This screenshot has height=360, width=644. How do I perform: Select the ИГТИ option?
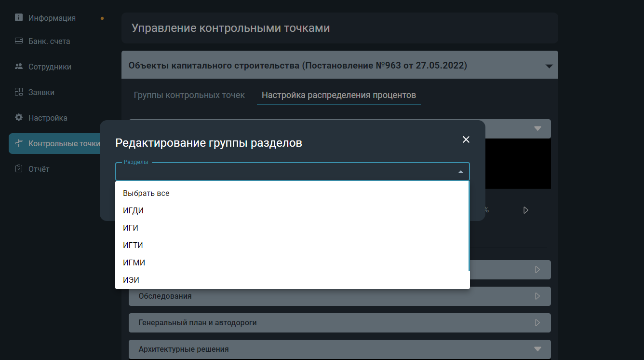tap(292, 245)
